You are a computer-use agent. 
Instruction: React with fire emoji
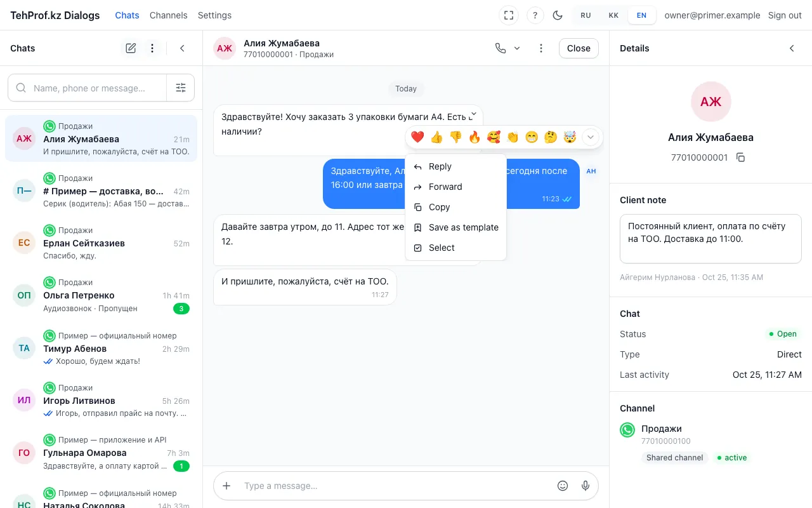475,137
